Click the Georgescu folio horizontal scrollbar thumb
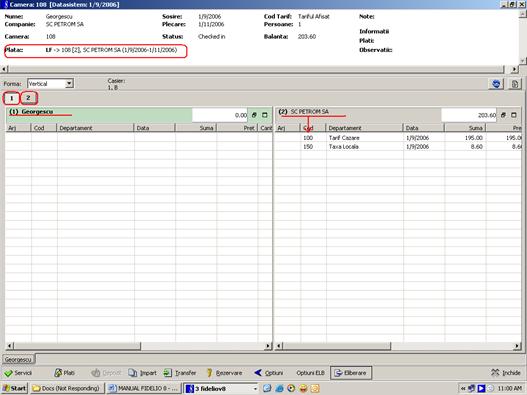The height and width of the screenshot is (395, 527). [x=77, y=346]
